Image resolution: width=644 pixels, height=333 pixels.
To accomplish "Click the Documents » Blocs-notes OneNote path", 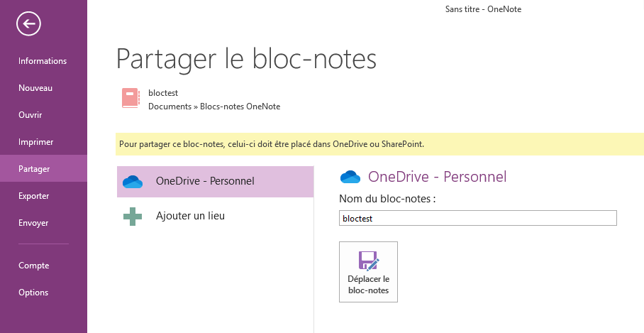I will tap(214, 107).
